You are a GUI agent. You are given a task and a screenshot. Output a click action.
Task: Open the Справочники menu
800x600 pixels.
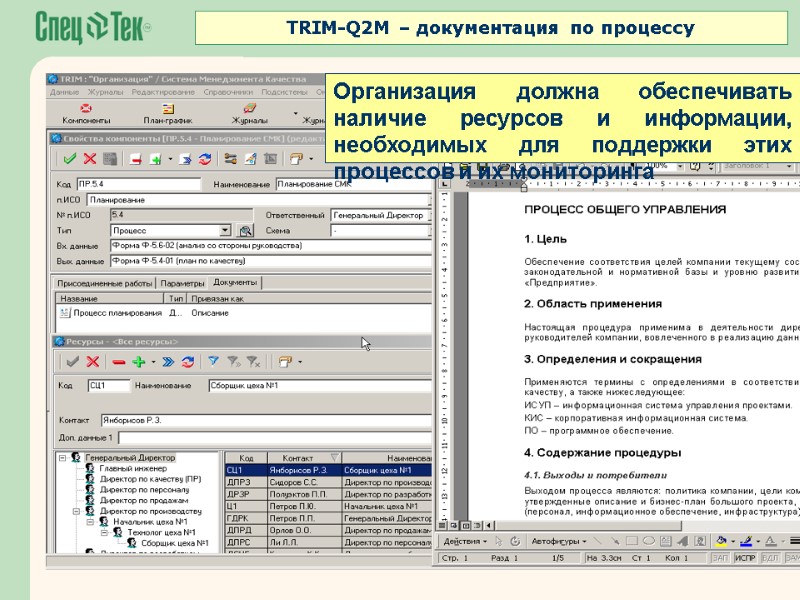226,92
